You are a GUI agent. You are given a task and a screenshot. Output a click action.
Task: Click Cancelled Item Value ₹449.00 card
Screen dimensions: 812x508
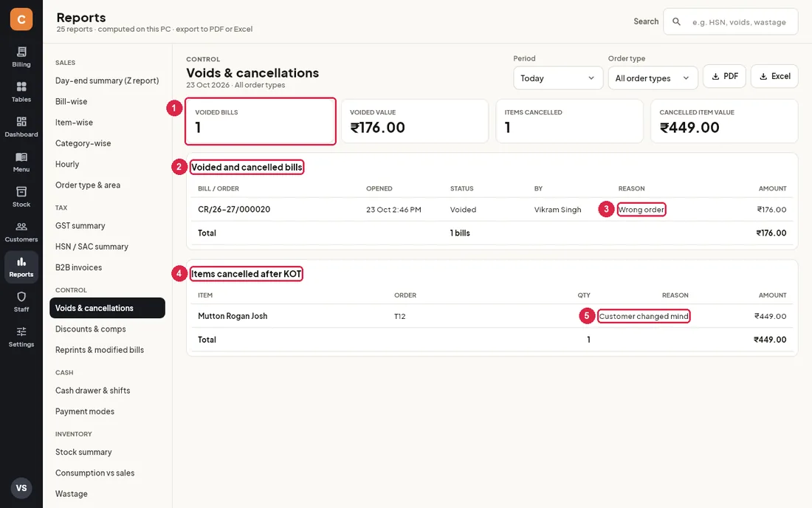pyautogui.click(x=724, y=121)
